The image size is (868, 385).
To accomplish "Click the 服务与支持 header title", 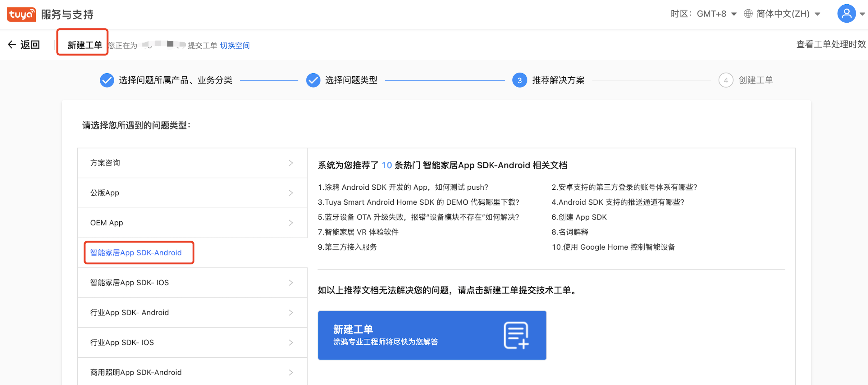I will pyautogui.click(x=67, y=15).
